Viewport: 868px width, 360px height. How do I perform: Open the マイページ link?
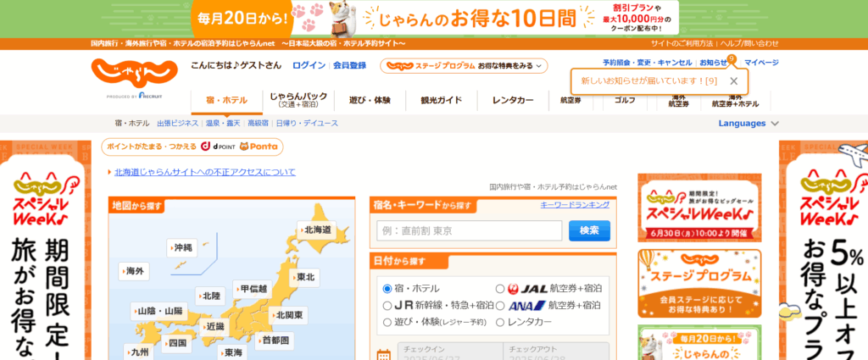761,63
